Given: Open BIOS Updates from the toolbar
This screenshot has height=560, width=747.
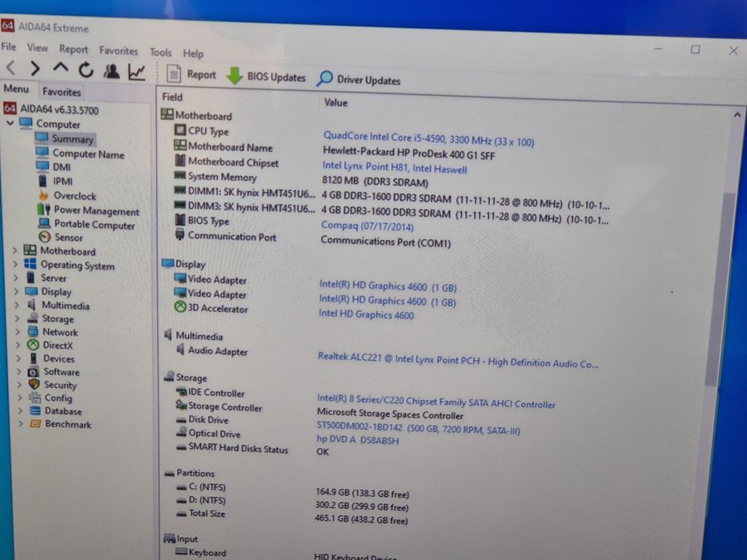Looking at the screenshot, I should 266,76.
